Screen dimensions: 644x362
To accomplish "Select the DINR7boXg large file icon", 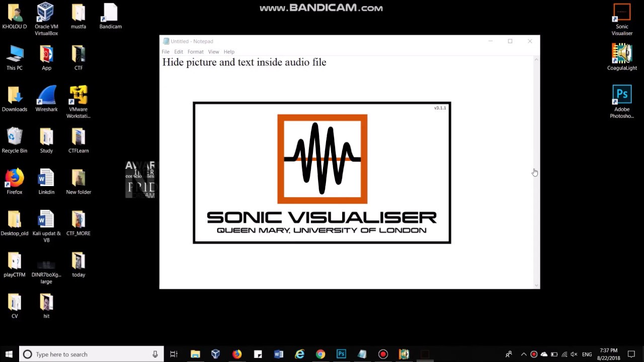I will (x=46, y=271).
